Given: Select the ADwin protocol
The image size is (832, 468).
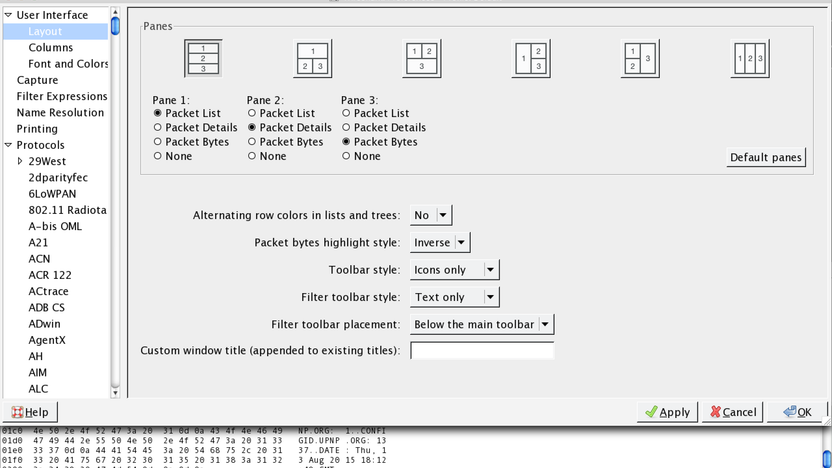Looking at the screenshot, I should point(44,324).
